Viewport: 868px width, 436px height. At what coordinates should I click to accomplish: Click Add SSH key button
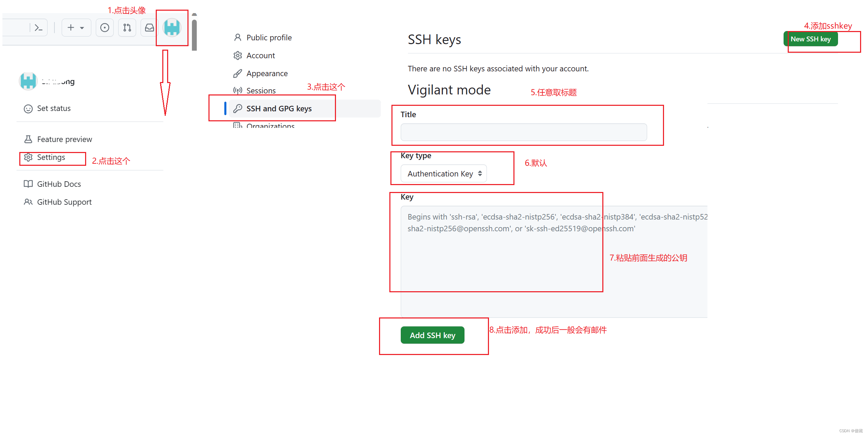433,335
